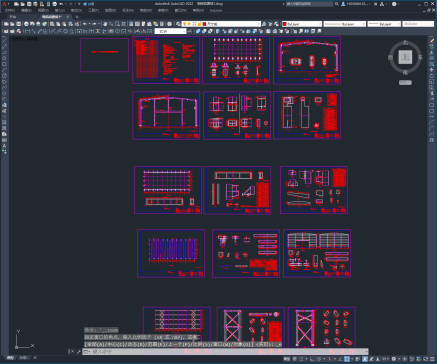Toggle clean screen icon in status bar
This screenshot has height=364, width=437.
click(426, 359)
